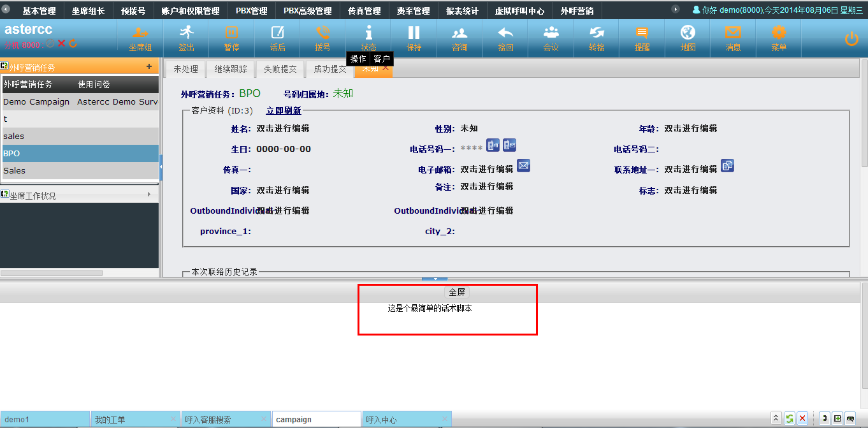Click the 暂停 pause toolbar icon
Image resolution: width=868 pixels, height=428 pixels.
tap(231, 33)
